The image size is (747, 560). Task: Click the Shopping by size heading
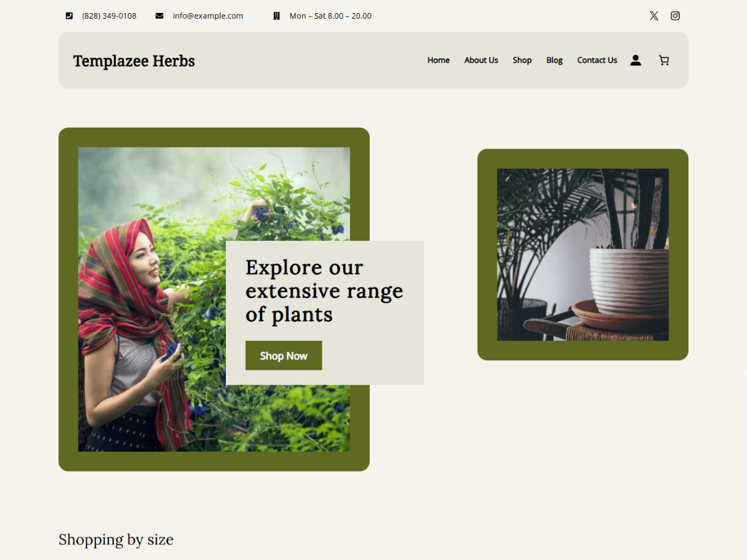pos(116,539)
